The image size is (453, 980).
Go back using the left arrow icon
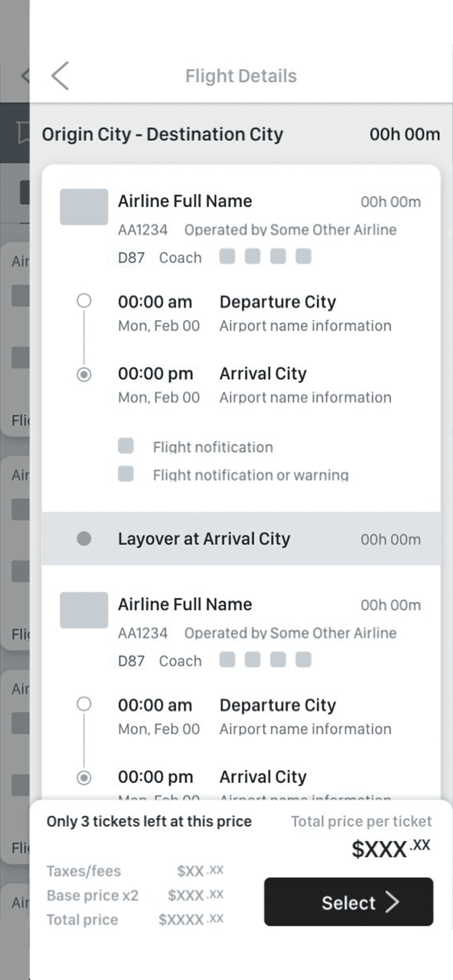[x=60, y=76]
